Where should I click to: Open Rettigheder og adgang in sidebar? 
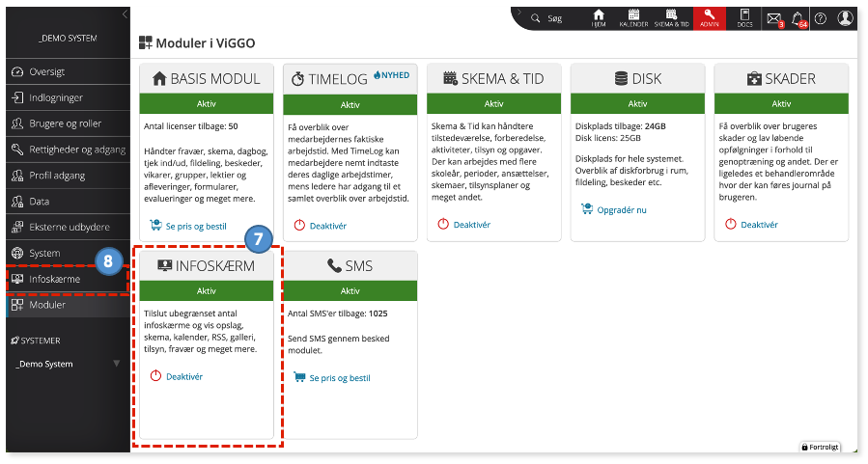69,150
